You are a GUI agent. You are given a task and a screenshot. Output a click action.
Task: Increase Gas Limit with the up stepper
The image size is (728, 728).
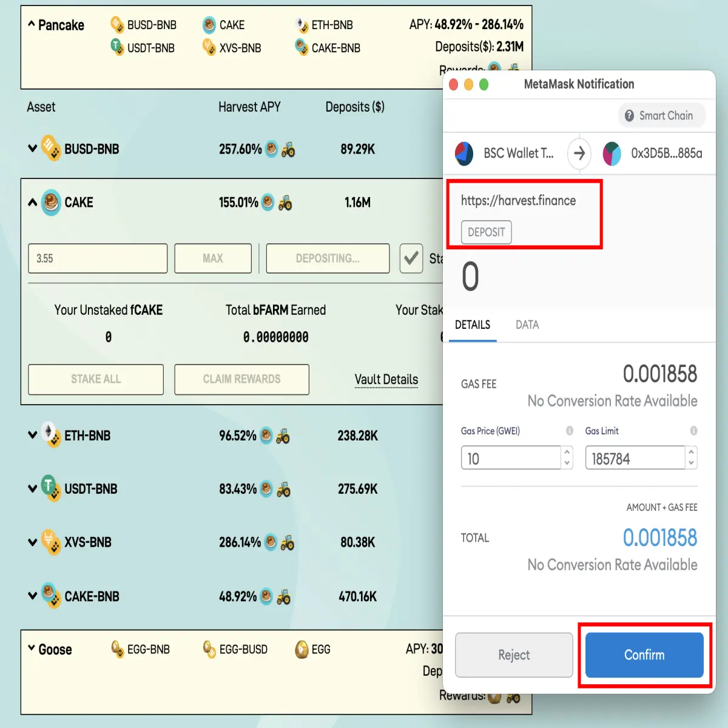pyautogui.click(x=691, y=452)
